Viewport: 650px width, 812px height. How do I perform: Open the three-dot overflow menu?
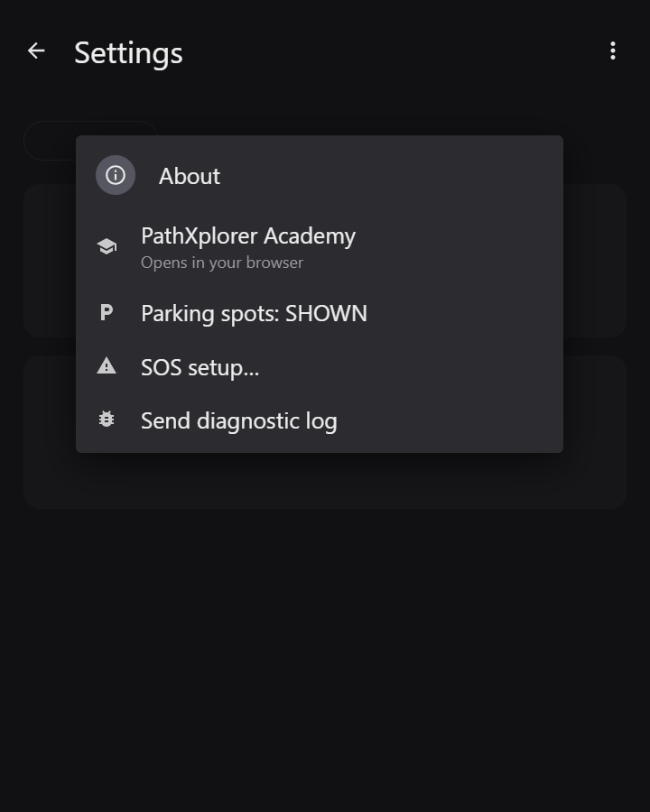613,51
